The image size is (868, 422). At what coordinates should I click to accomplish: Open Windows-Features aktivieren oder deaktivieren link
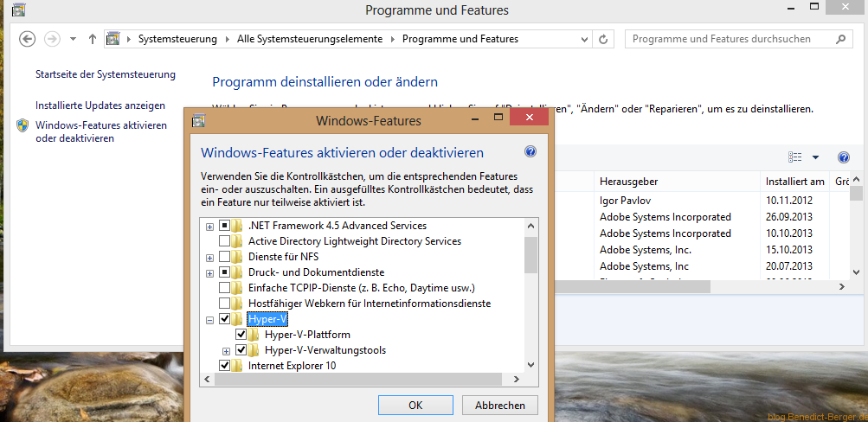(101, 131)
